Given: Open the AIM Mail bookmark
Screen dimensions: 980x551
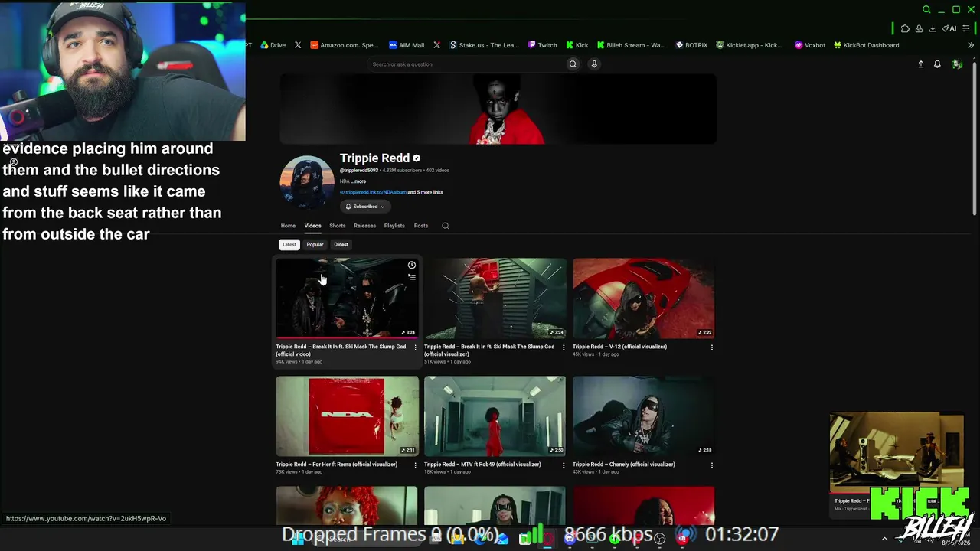Looking at the screenshot, I should point(407,45).
